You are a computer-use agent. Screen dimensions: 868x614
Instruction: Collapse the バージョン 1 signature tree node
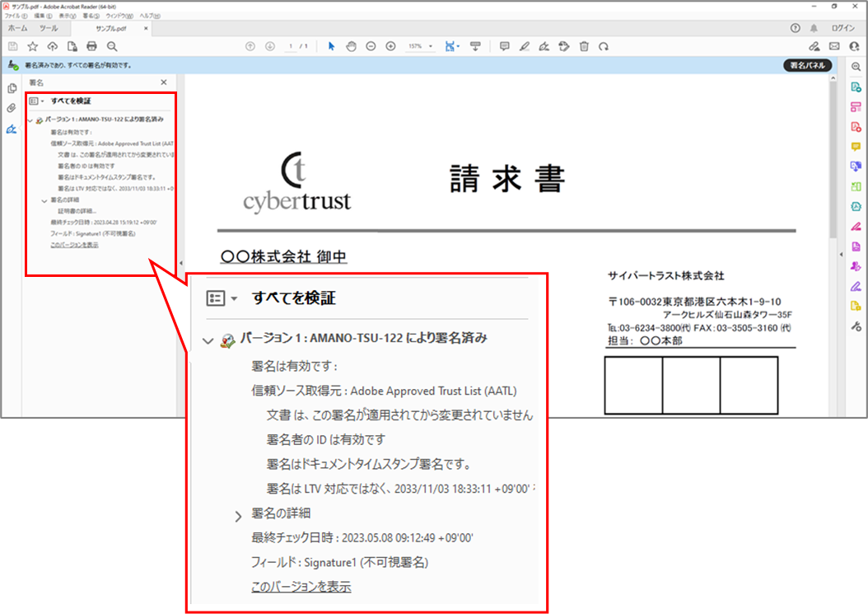[x=30, y=120]
